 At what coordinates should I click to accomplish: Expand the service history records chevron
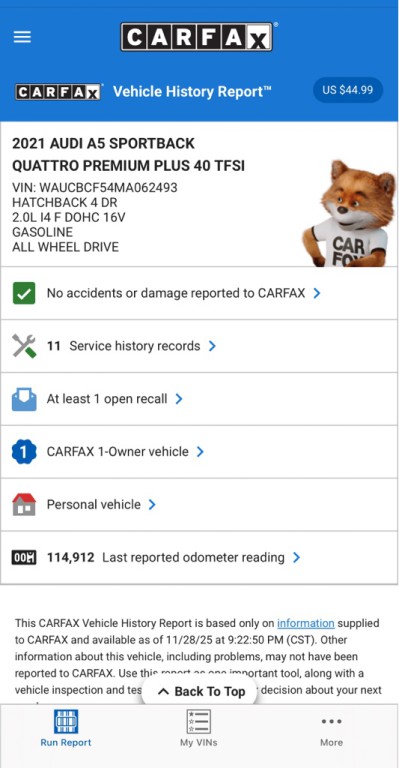click(212, 346)
